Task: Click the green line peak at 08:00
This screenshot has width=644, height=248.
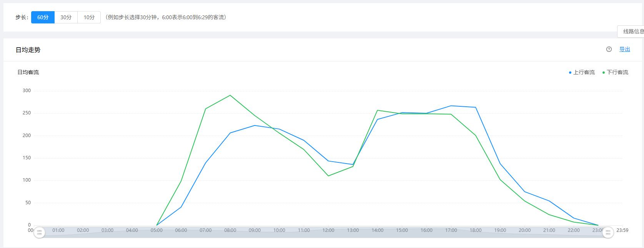Action: click(230, 95)
